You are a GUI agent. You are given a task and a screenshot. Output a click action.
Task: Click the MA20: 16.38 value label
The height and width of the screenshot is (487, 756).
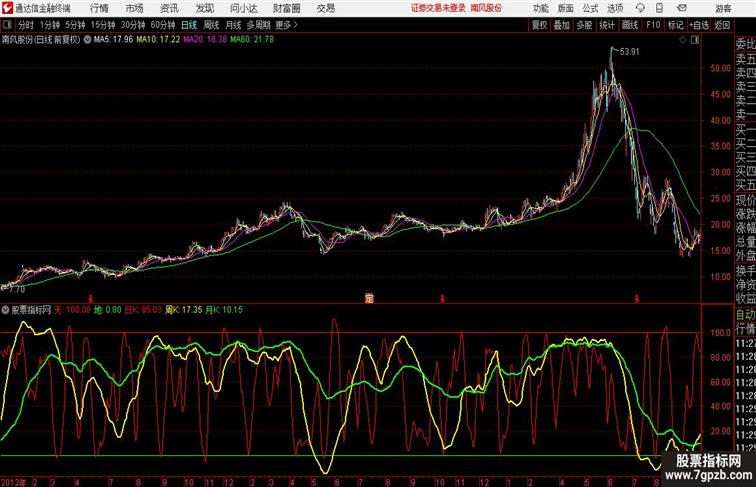(x=205, y=40)
